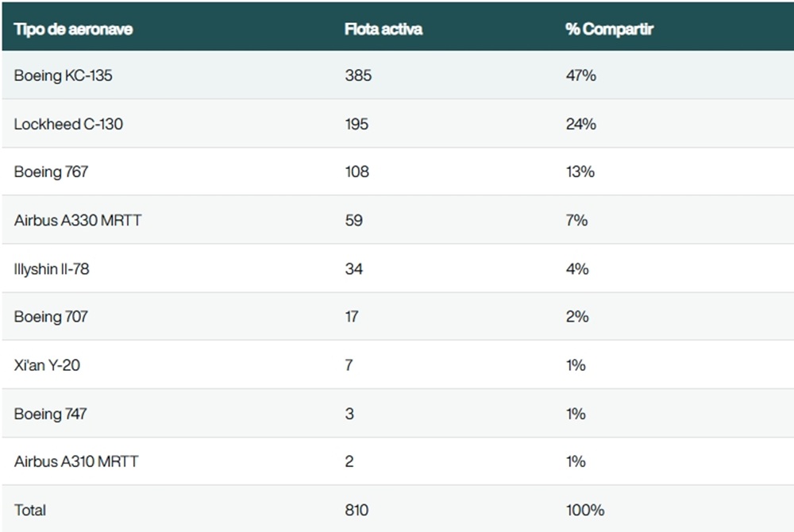Click the '% Compartir' column header
The height and width of the screenshot is (532, 794).
pyautogui.click(x=609, y=29)
